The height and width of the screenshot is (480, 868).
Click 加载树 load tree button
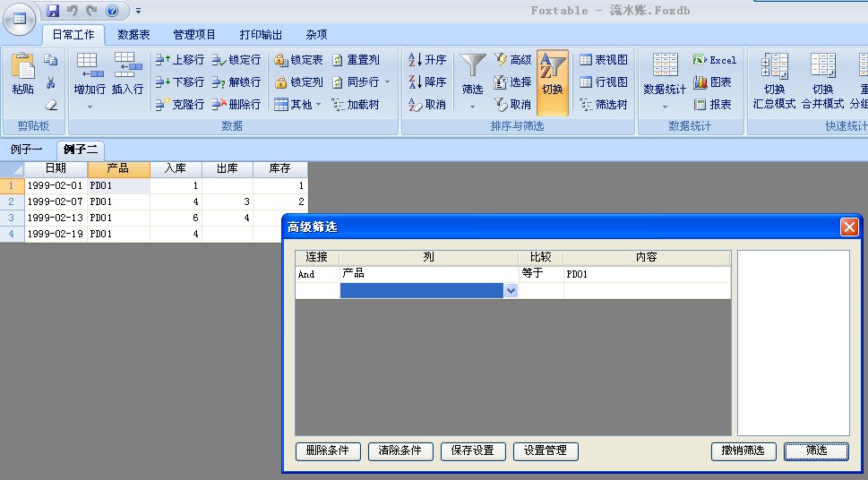click(x=356, y=104)
